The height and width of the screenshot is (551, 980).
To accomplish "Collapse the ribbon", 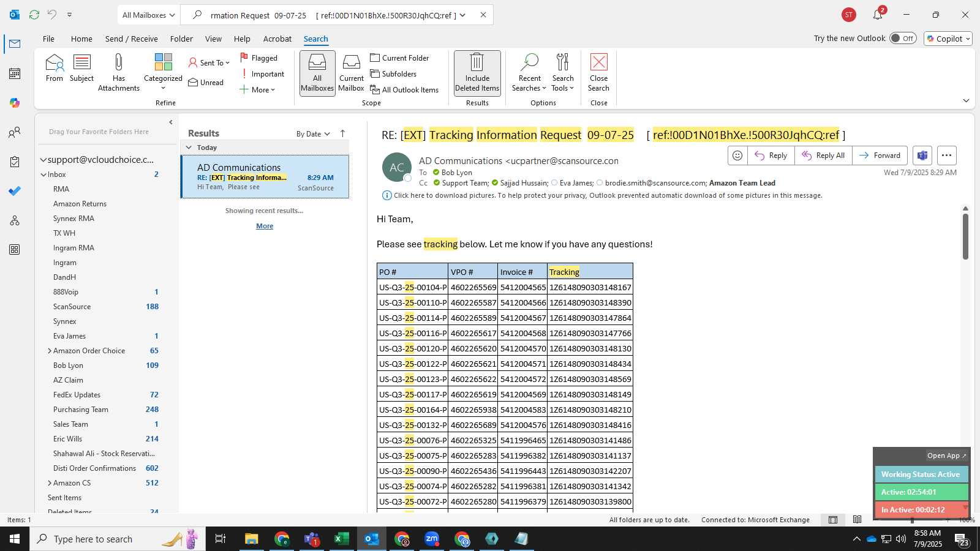I will coord(966,100).
